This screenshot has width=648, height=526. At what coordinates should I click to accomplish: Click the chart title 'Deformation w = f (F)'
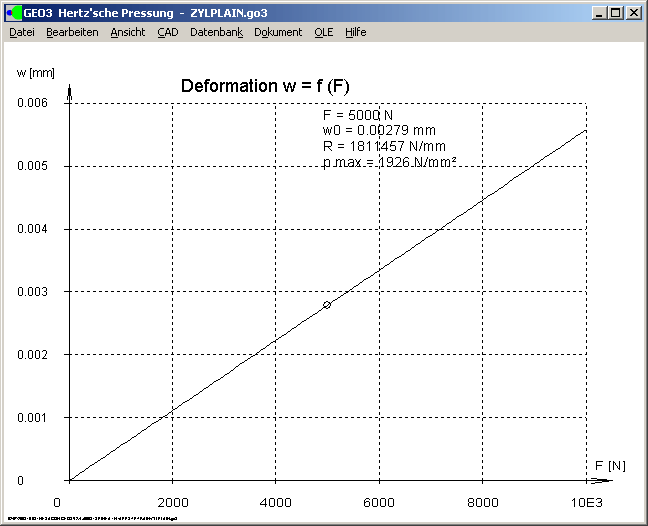pos(265,86)
